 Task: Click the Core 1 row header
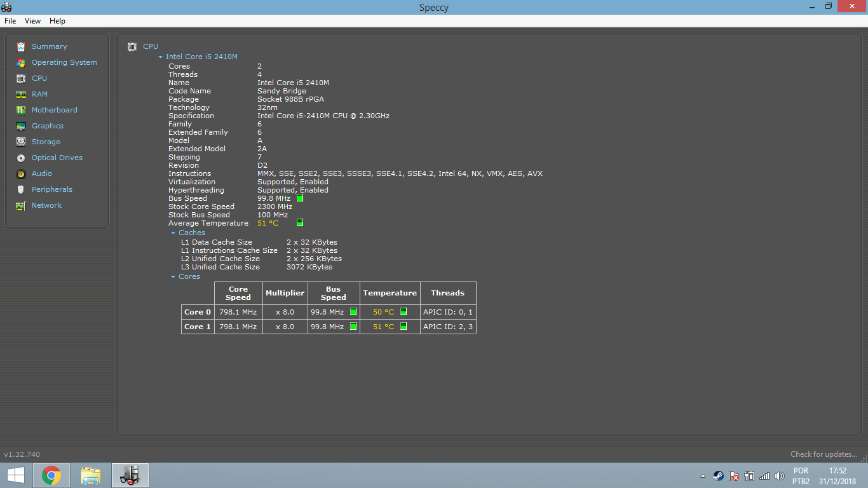click(198, 327)
